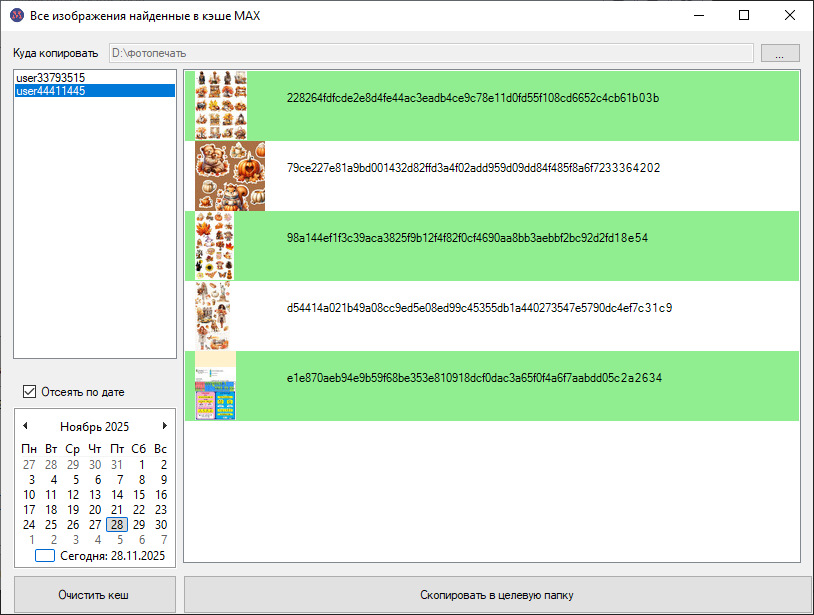Select thumbnail of image d54414a021b4
This screenshot has width=814, height=615.
pyautogui.click(x=213, y=316)
